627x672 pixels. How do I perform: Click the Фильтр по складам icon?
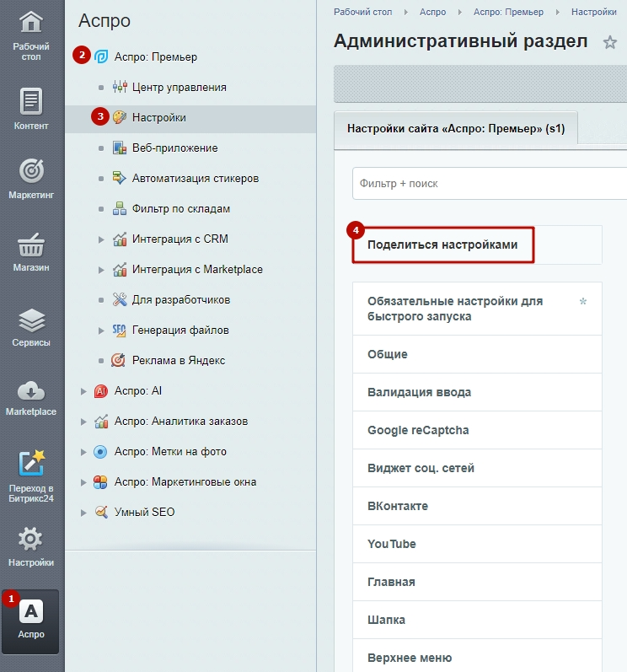[x=120, y=208]
